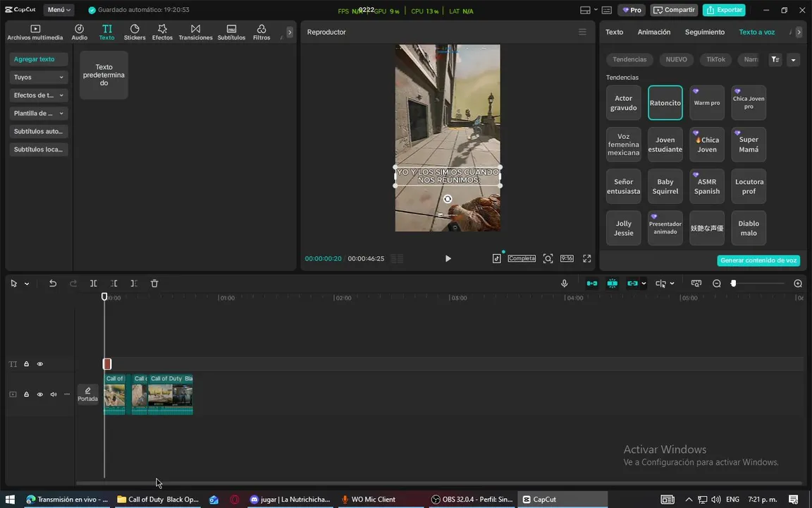Click the microphone record voiceover icon
This screenshot has height=508, width=812.
(x=565, y=284)
